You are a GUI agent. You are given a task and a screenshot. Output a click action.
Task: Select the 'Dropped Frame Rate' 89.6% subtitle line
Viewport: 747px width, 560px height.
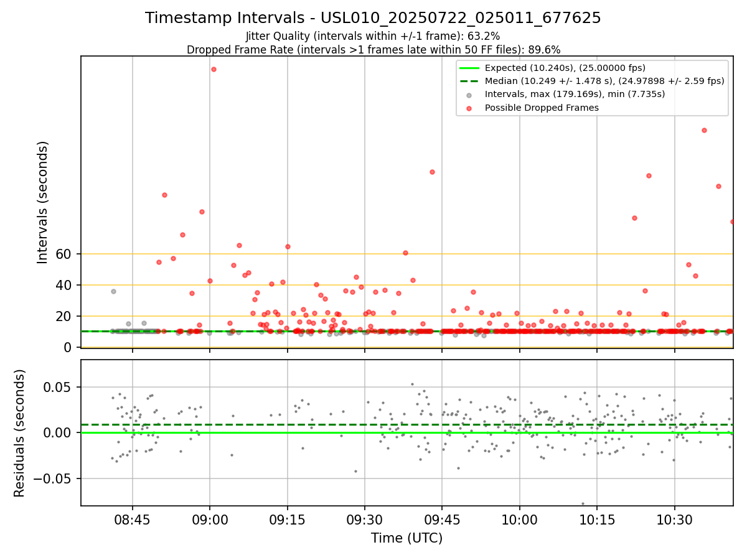tap(374, 50)
